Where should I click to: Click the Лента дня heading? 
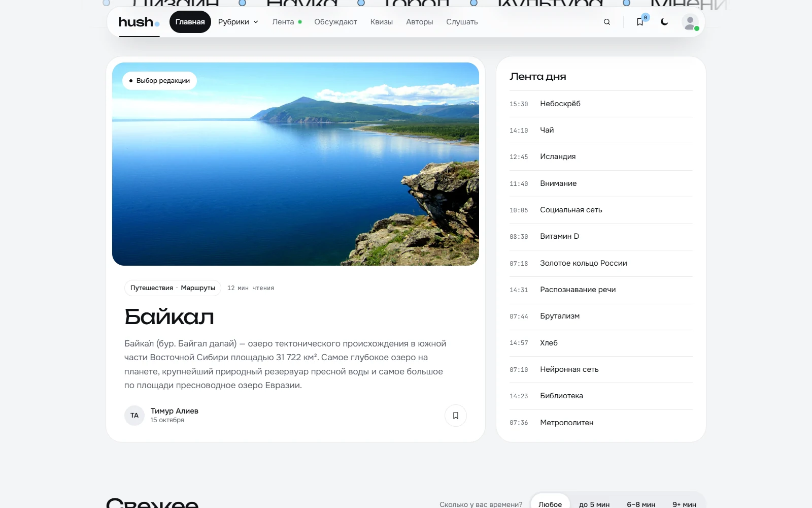538,77
